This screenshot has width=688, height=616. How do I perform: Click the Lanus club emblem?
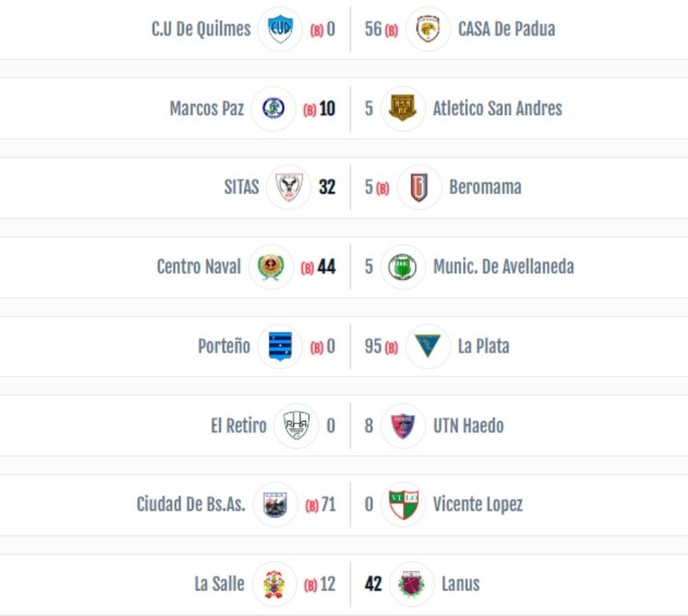[x=411, y=584]
